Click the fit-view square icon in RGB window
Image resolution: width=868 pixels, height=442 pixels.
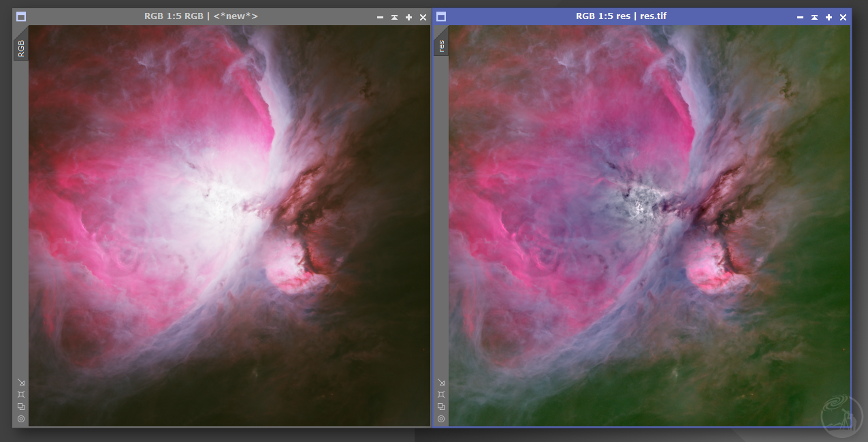pos(21,394)
